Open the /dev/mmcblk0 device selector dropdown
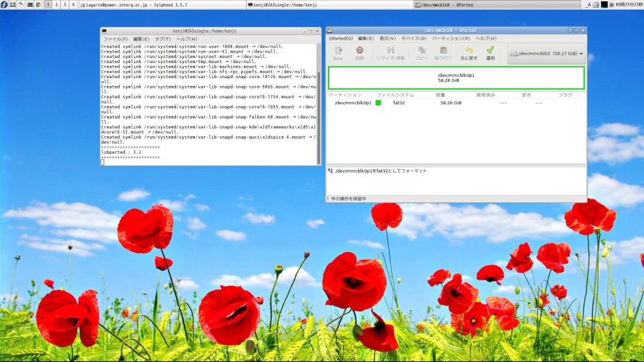 tap(546, 54)
